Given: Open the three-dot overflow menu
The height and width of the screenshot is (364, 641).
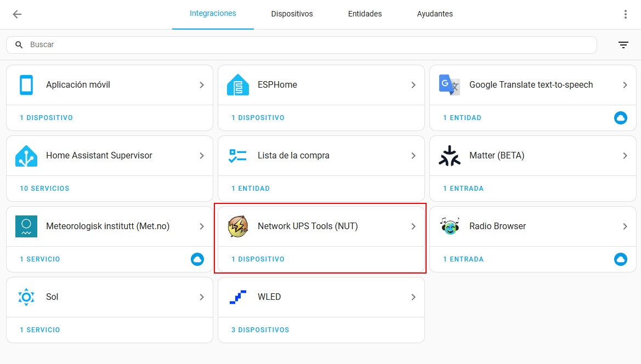Looking at the screenshot, I should pos(626,14).
